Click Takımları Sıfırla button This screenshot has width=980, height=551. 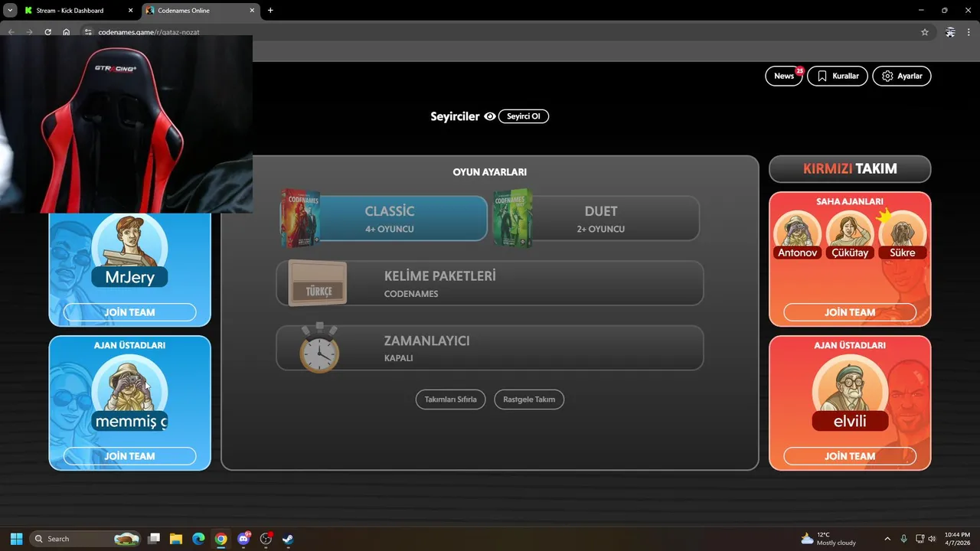pos(450,399)
